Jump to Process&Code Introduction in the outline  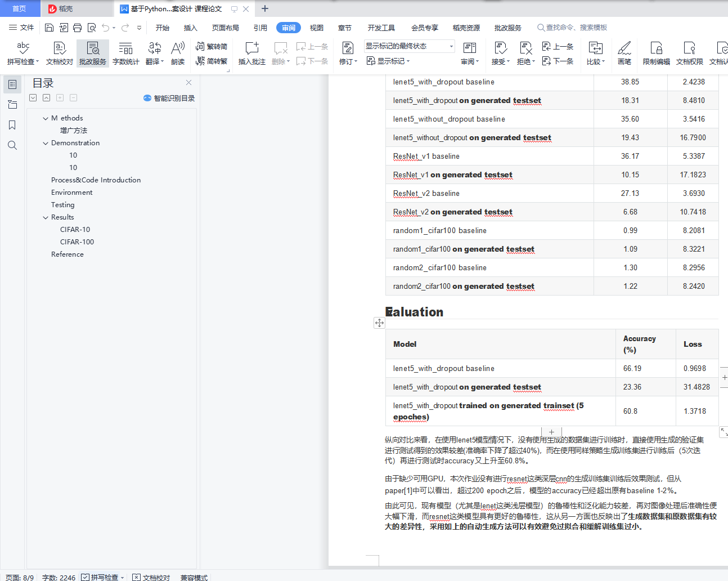pos(96,180)
